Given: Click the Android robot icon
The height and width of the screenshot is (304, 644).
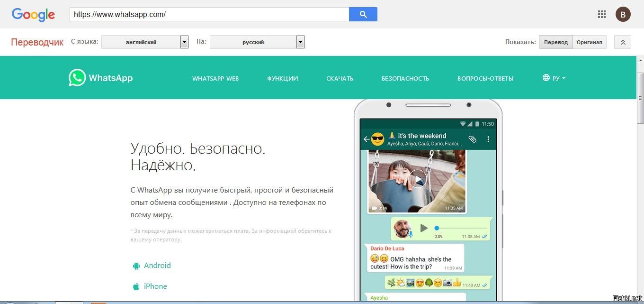Looking at the screenshot, I should [x=136, y=266].
